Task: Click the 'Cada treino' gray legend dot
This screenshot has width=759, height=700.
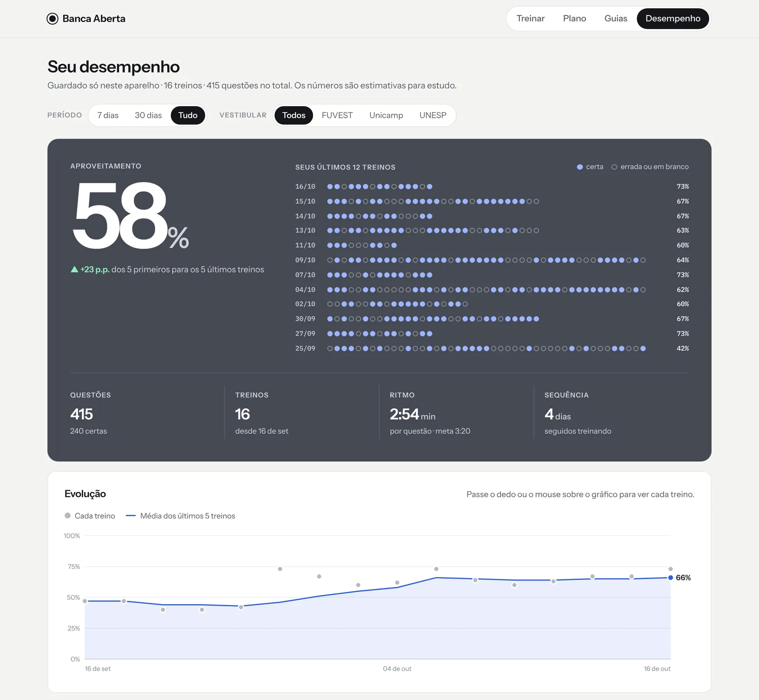Action: click(x=67, y=515)
